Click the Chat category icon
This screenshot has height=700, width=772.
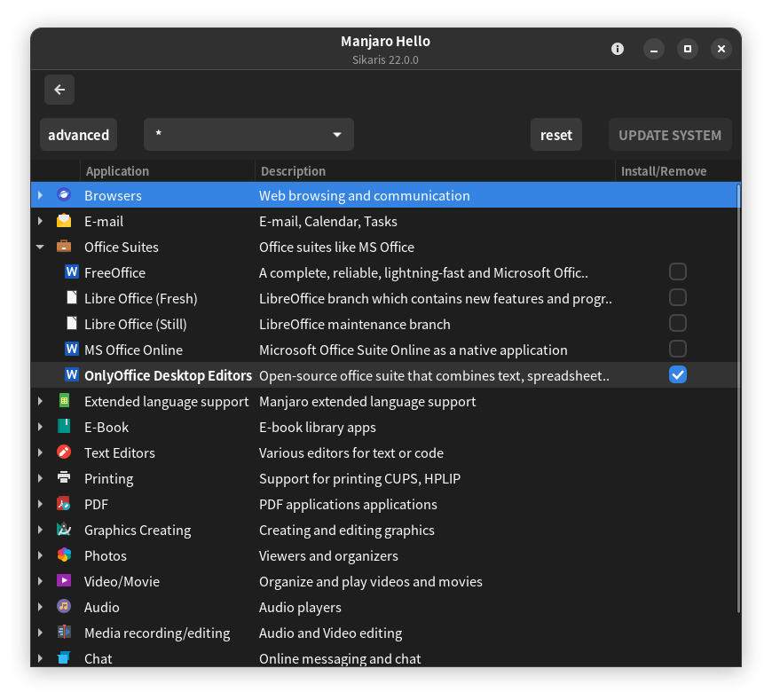[x=64, y=657]
